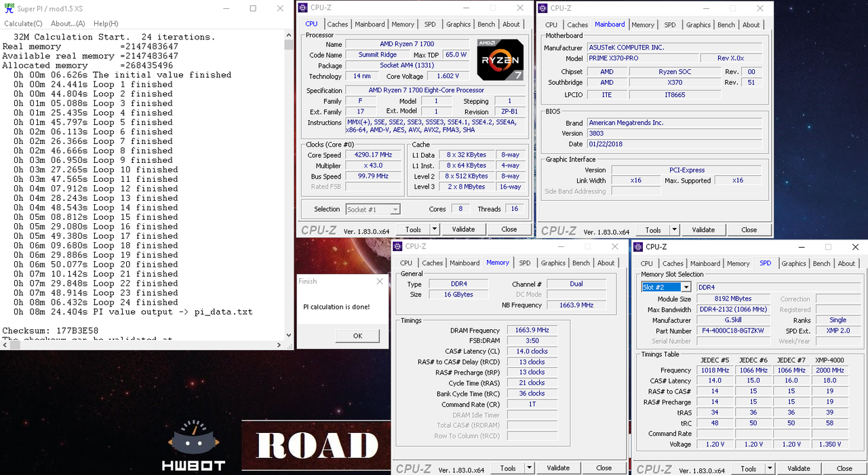
Task: Click Tools button in SPD window
Action: 748,468
